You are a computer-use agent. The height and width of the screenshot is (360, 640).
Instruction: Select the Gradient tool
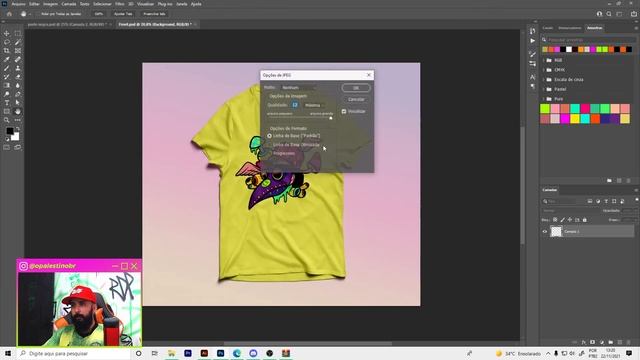(x=7, y=85)
